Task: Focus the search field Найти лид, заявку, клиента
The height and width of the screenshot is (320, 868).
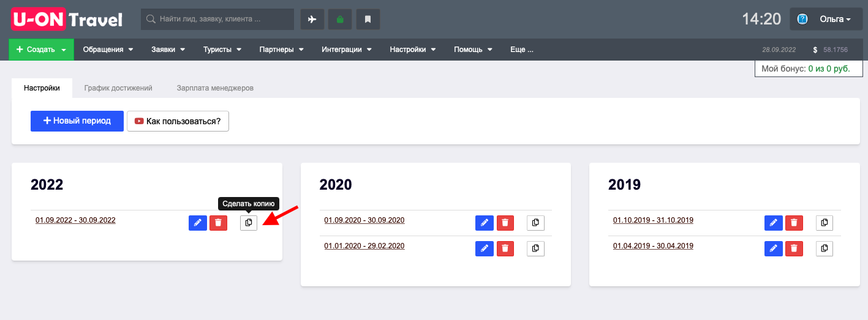Action: pos(217,19)
